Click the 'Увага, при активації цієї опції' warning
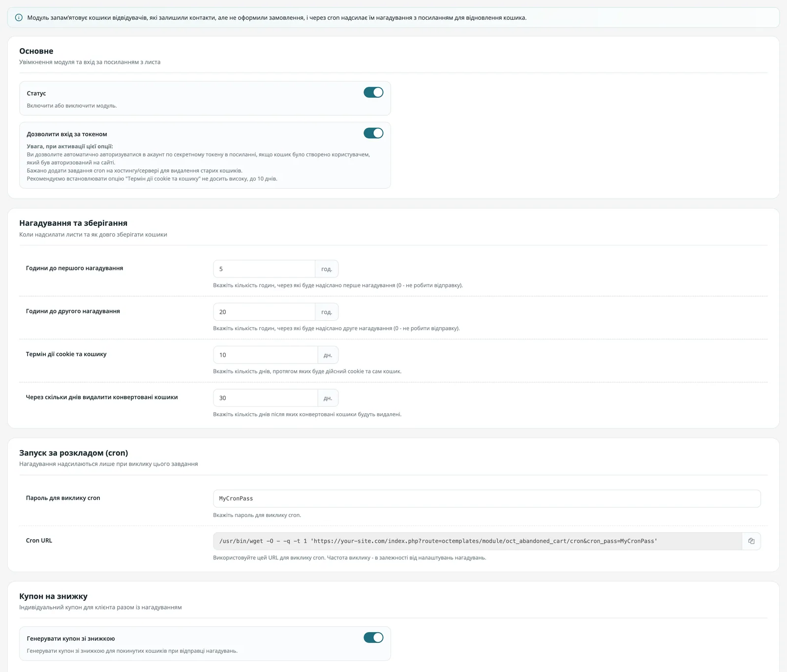 click(70, 146)
